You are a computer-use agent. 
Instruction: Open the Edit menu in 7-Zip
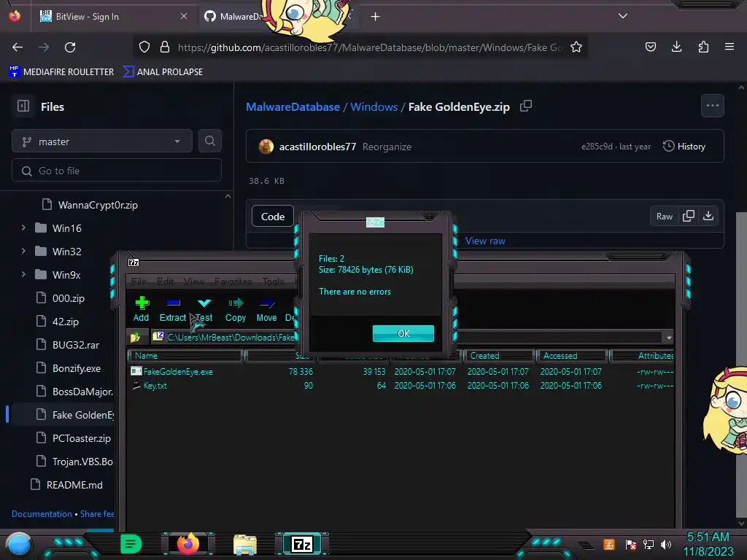[165, 281]
